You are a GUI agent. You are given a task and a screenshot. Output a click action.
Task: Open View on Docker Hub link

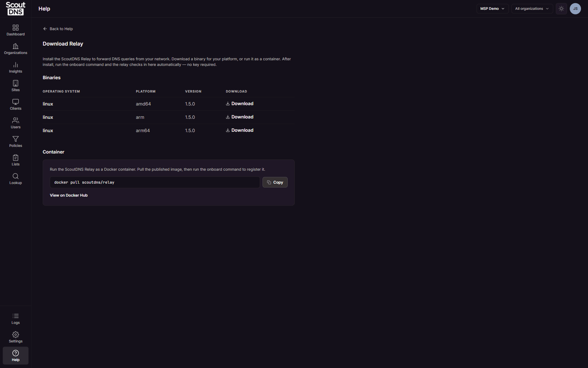coord(69,195)
